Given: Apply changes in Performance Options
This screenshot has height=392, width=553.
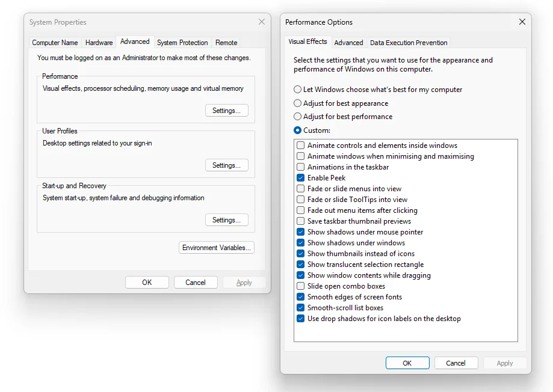Looking at the screenshot, I should coord(505,363).
